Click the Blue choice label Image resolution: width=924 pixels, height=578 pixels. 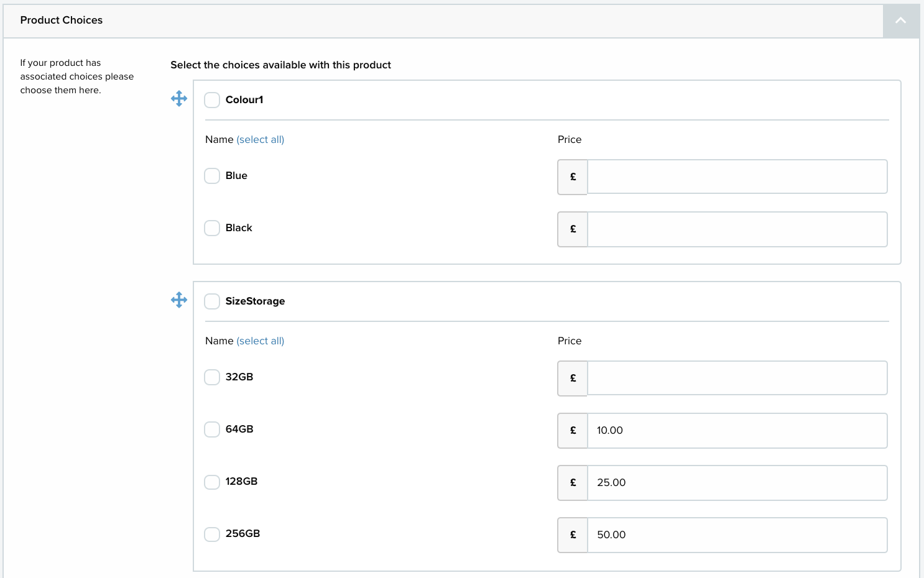pyautogui.click(x=236, y=175)
